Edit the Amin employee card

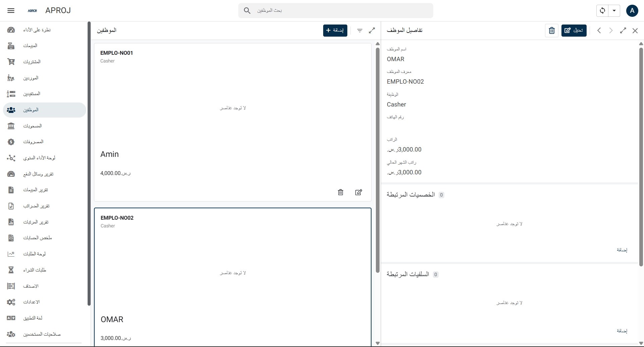click(x=358, y=192)
